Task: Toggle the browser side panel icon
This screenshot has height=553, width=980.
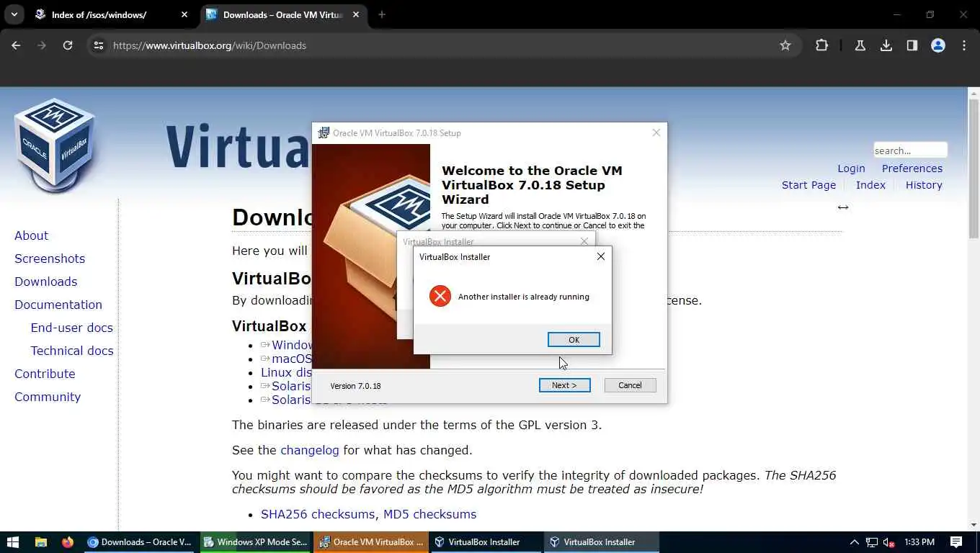Action: point(912,45)
